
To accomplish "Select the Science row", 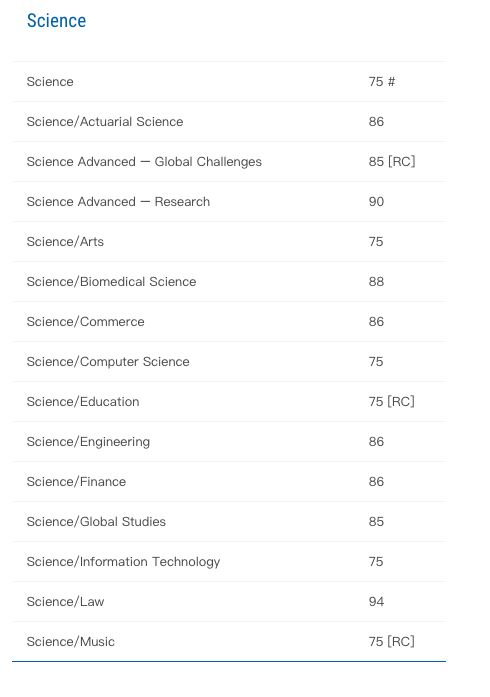I will coord(229,82).
